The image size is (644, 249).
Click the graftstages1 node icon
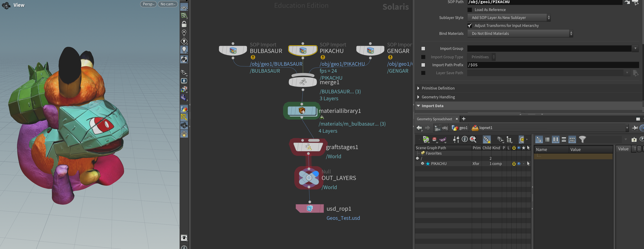[308, 147]
